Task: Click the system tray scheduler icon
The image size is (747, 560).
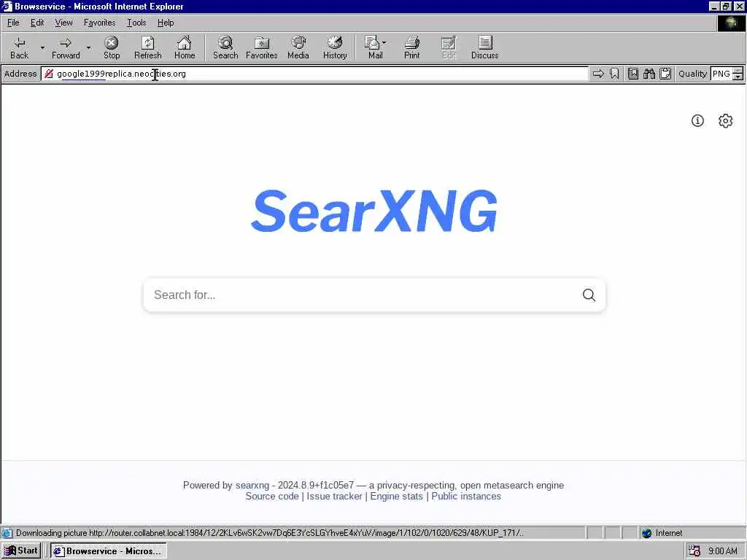Action: pos(694,551)
